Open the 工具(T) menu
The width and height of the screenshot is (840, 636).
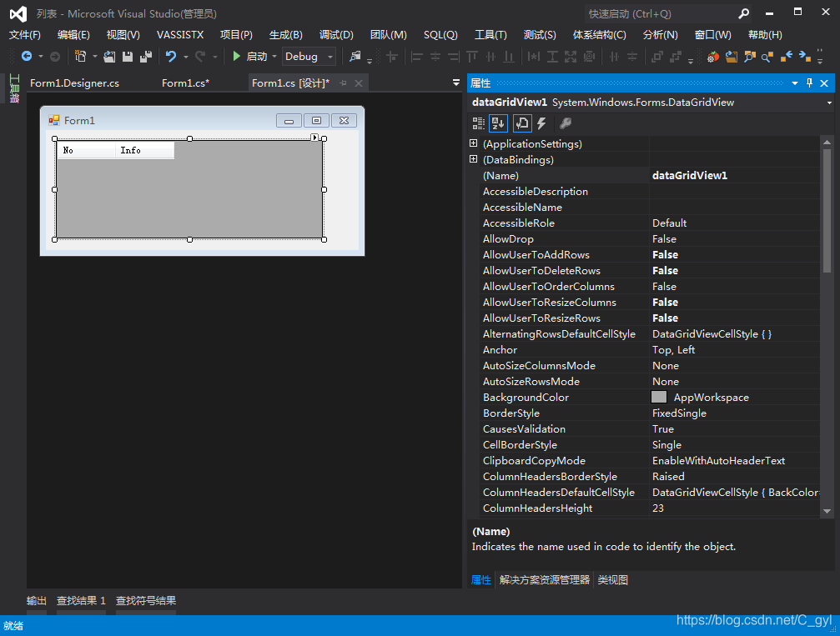point(490,35)
